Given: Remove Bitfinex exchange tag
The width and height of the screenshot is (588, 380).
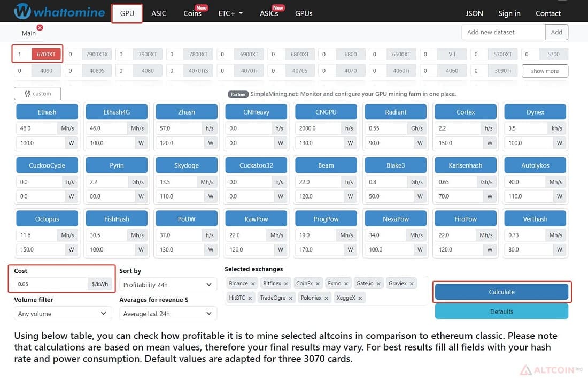Looking at the screenshot, I should [x=286, y=284].
